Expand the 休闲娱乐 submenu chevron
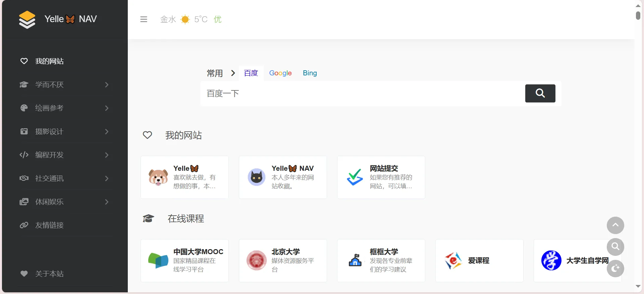 click(x=107, y=202)
